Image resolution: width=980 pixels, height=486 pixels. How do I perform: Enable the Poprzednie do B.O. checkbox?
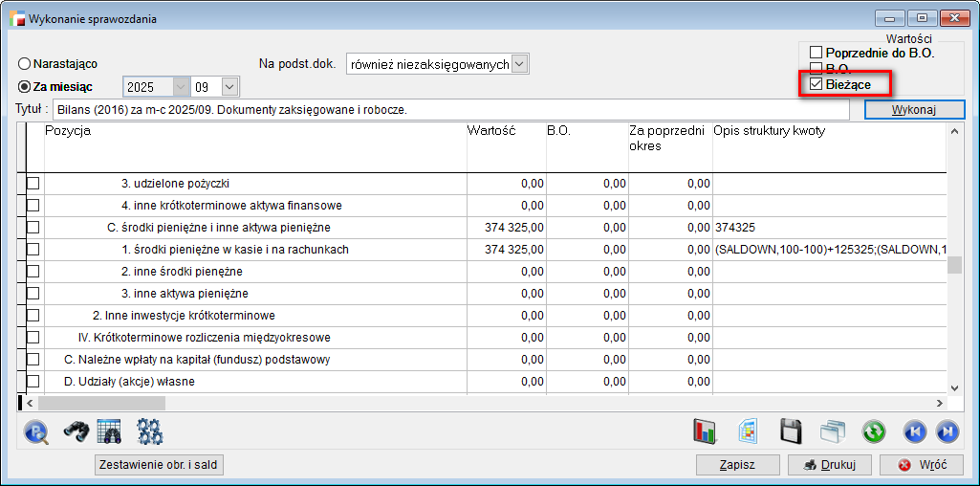pos(816,52)
